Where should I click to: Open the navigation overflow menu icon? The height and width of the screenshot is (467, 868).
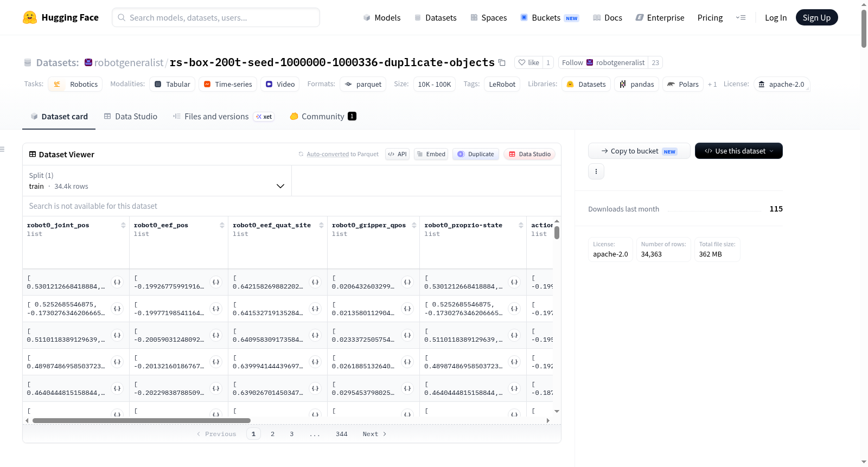[741, 17]
